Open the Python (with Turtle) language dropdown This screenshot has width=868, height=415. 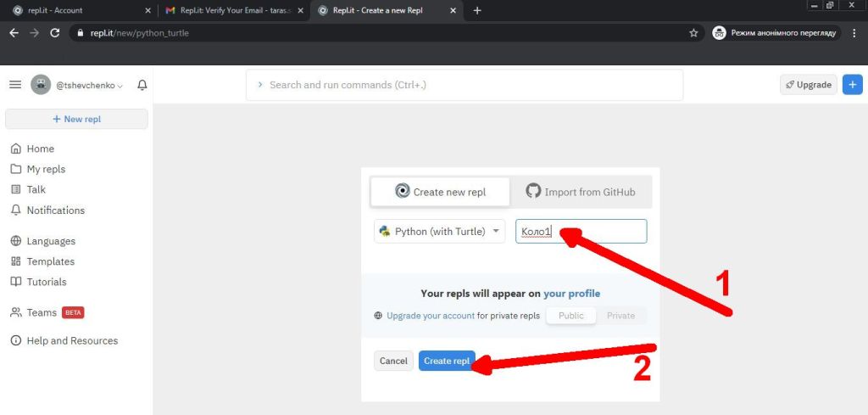point(440,231)
